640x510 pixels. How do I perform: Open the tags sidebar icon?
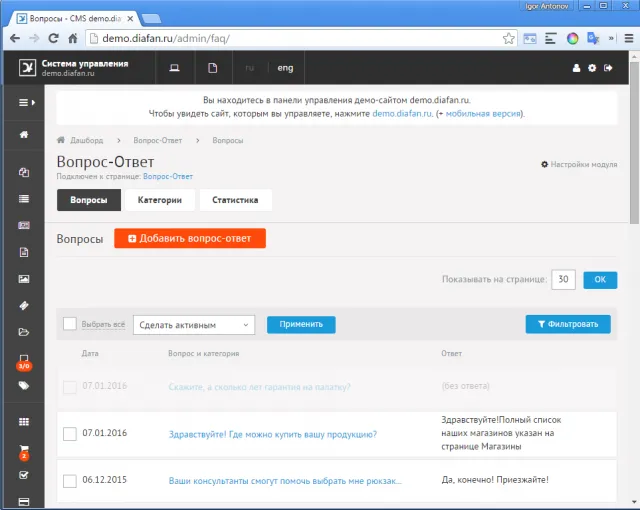(x=24, y=385)
